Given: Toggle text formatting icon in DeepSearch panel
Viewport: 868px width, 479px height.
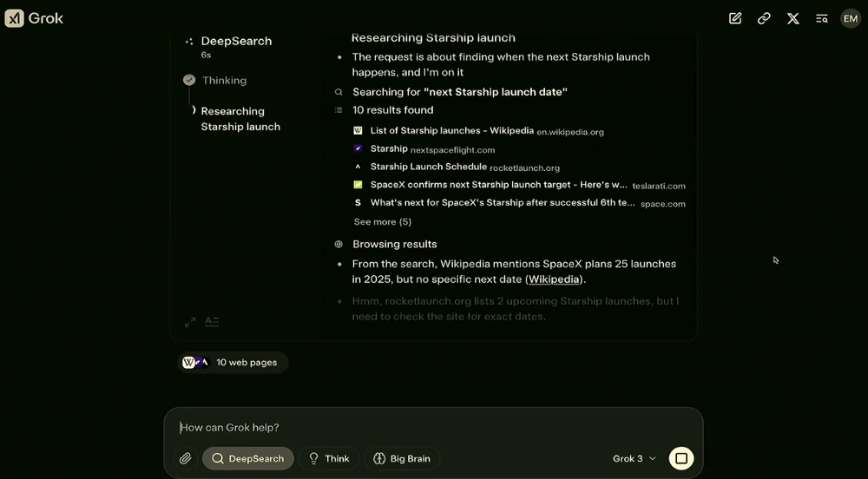Looking at the screenshot, I should [212, 322].
